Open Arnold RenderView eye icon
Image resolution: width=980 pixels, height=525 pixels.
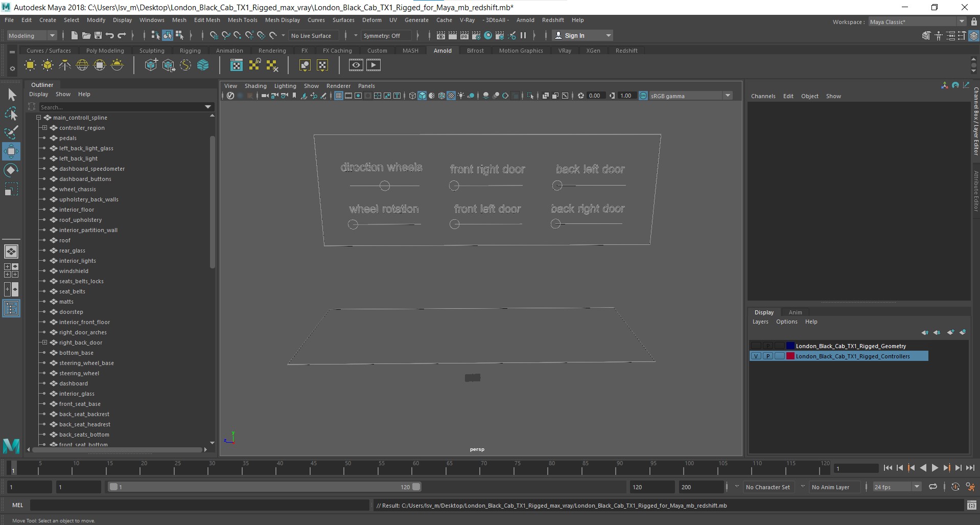[x=356, y=65]
